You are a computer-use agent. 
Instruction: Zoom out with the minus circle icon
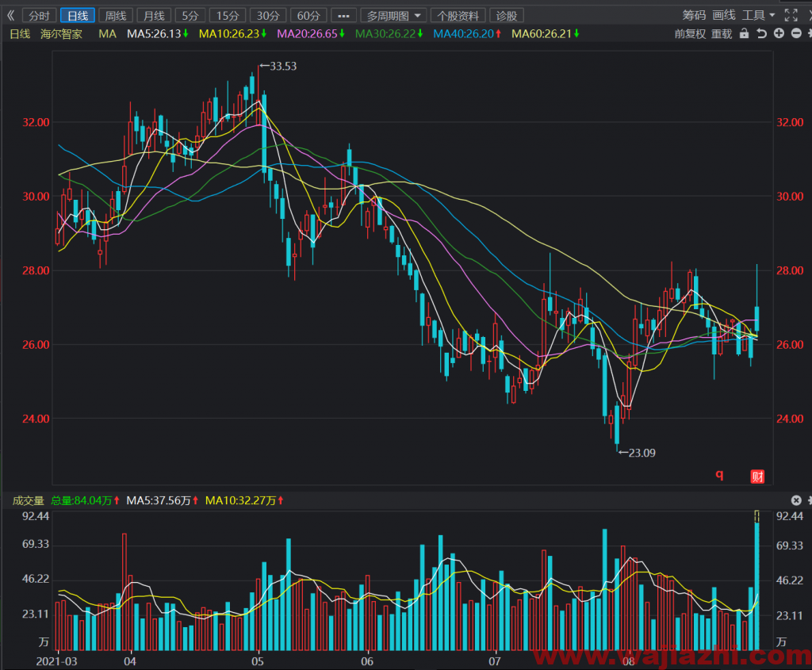click(x=796, y=33)
